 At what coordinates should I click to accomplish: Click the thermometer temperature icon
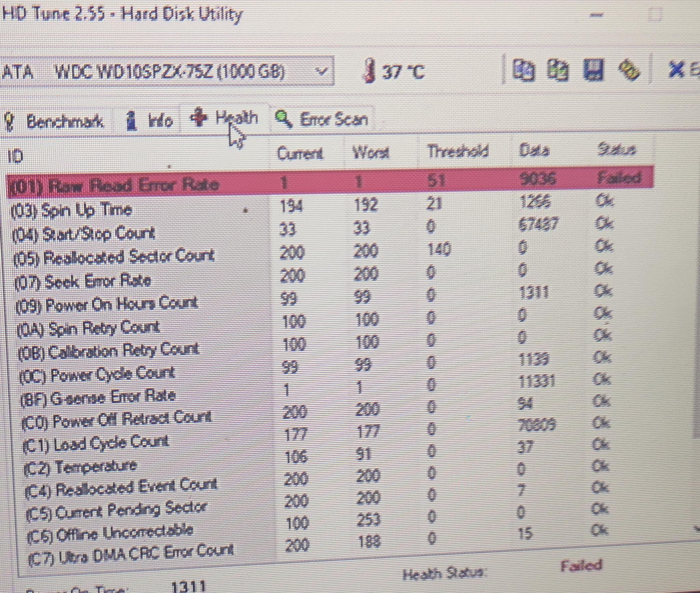(369, 70)
